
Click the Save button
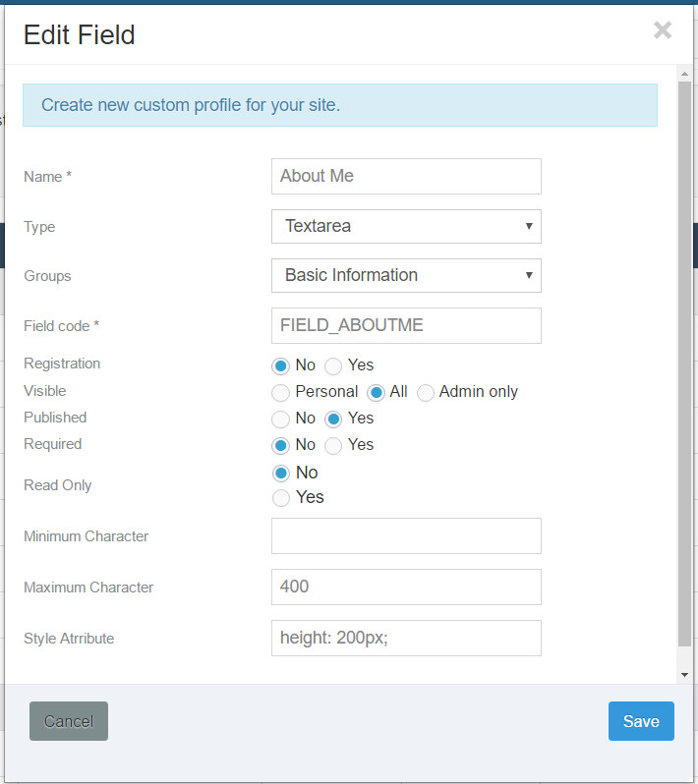tap(641, 721)
